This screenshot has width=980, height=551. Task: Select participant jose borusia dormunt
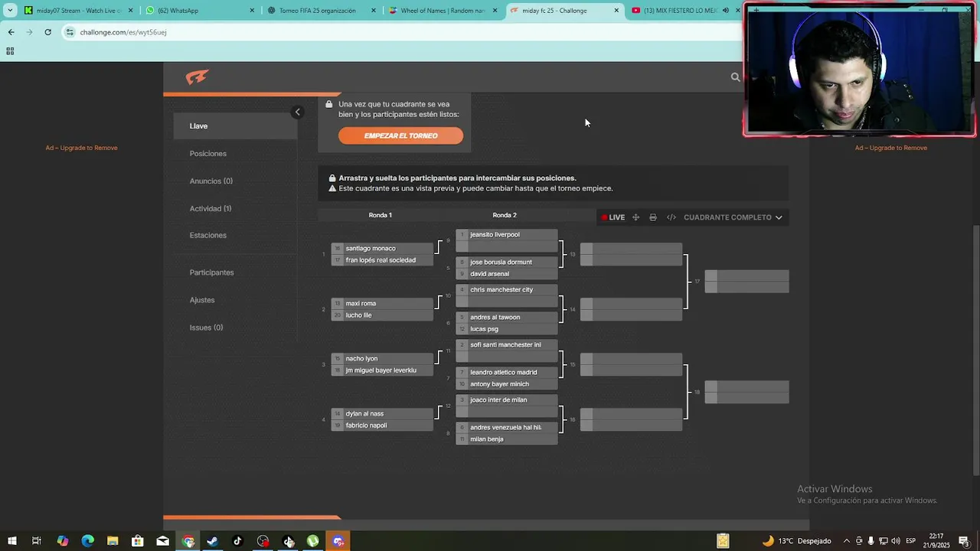(x=507, y=262)
